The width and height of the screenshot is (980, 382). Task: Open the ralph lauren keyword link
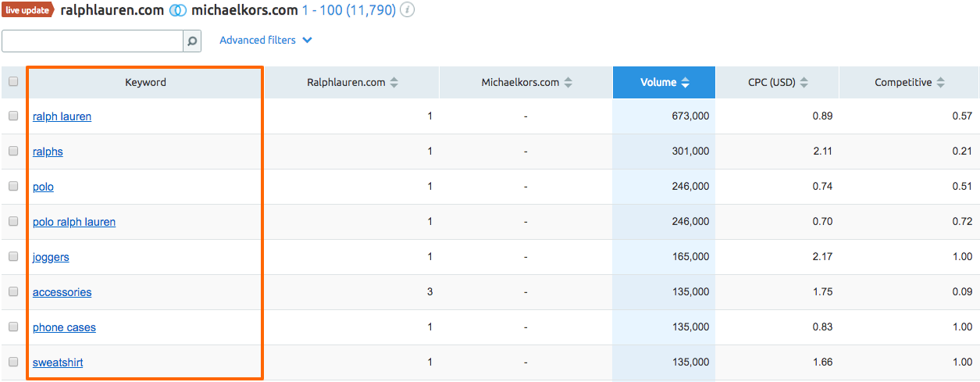62,116
